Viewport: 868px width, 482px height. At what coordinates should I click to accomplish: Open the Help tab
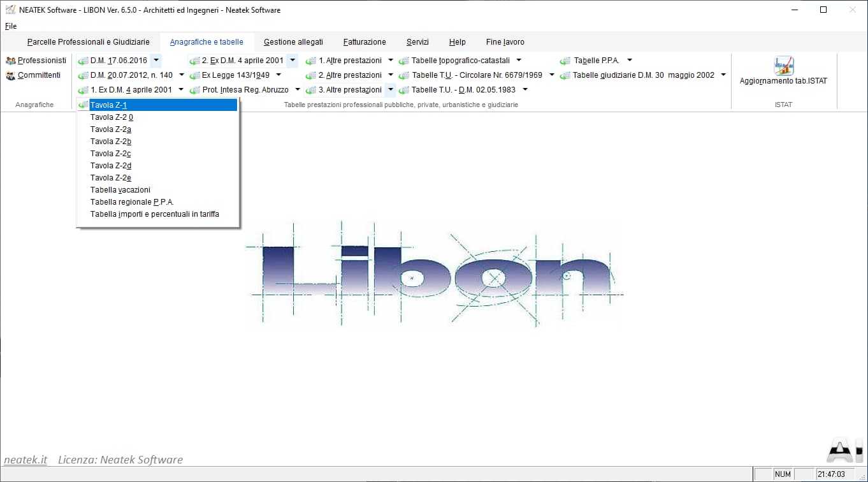tap(457, 42)
